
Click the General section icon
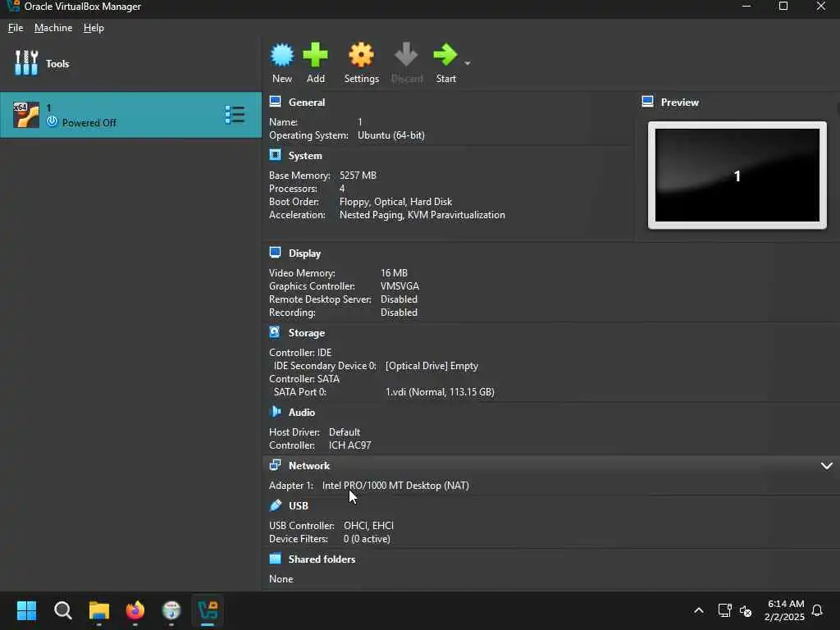276,102
